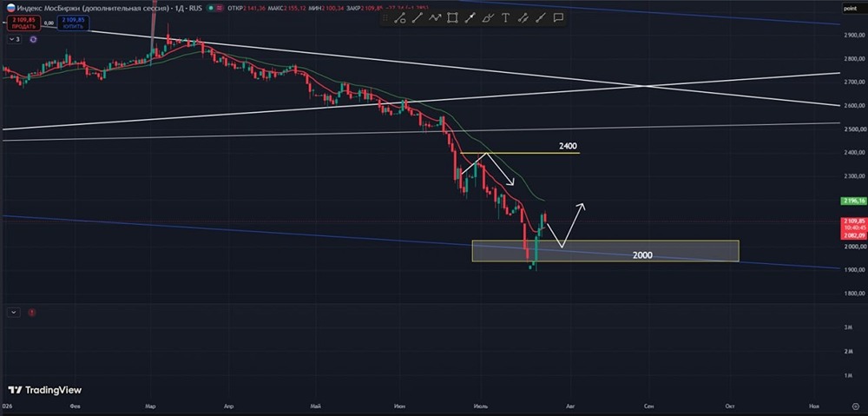Click the КУПИТЬ 2 109,85 buy button
The width and height of the screenshot is (868, 416).
point(72,23)
